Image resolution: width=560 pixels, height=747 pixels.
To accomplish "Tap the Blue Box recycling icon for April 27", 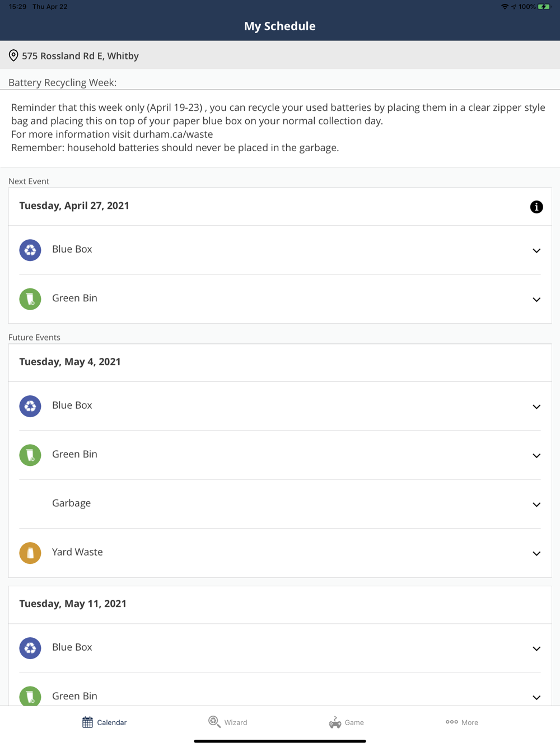I will click(30, 250).
